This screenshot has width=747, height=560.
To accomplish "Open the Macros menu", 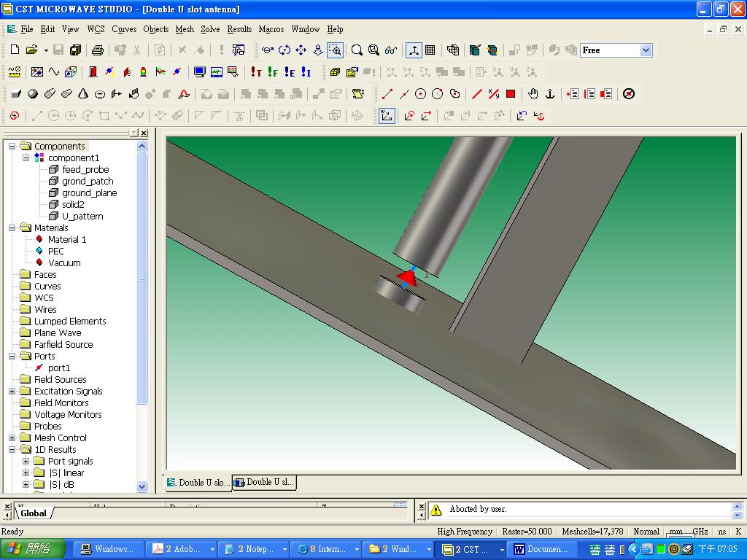I will 271,29.
